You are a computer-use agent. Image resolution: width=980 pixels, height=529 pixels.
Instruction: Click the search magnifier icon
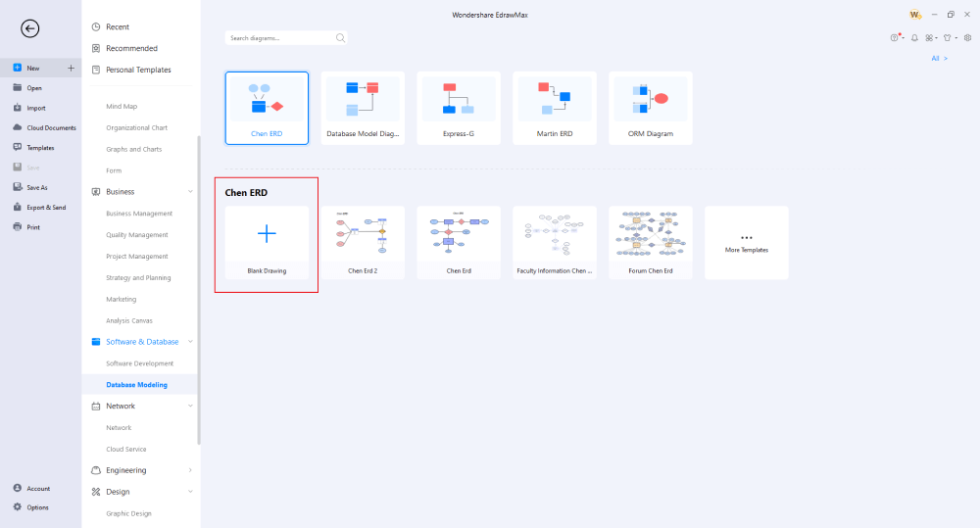[x=340, y=38]
